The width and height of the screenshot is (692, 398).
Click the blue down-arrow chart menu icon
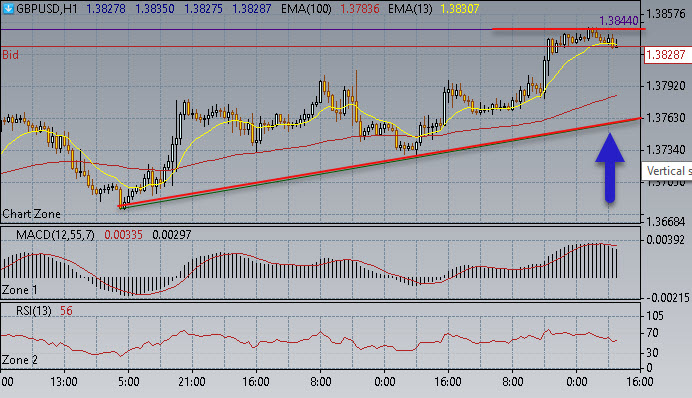(x=8, y=8)
